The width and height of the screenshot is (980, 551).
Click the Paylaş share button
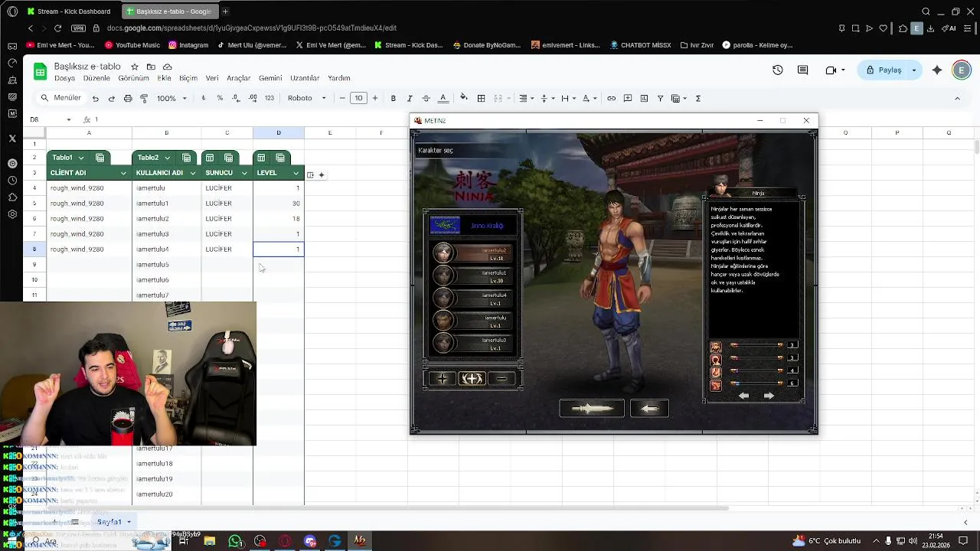point(883,70)
